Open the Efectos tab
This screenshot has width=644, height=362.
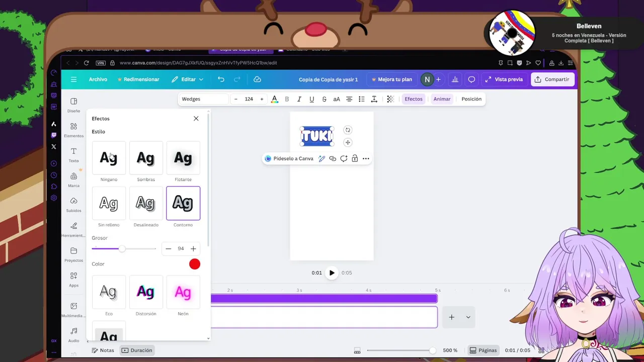point(414,99)
